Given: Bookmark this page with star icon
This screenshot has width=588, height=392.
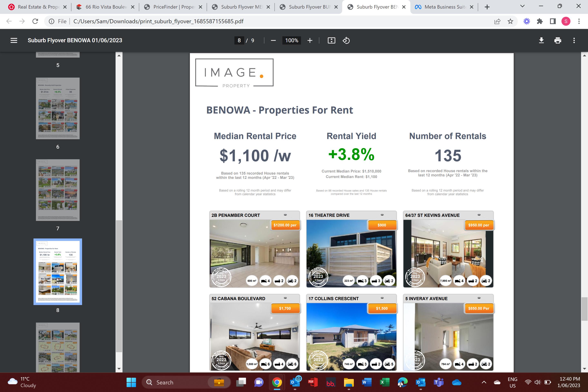Looking at the screenshot, I should coord(510,21).
